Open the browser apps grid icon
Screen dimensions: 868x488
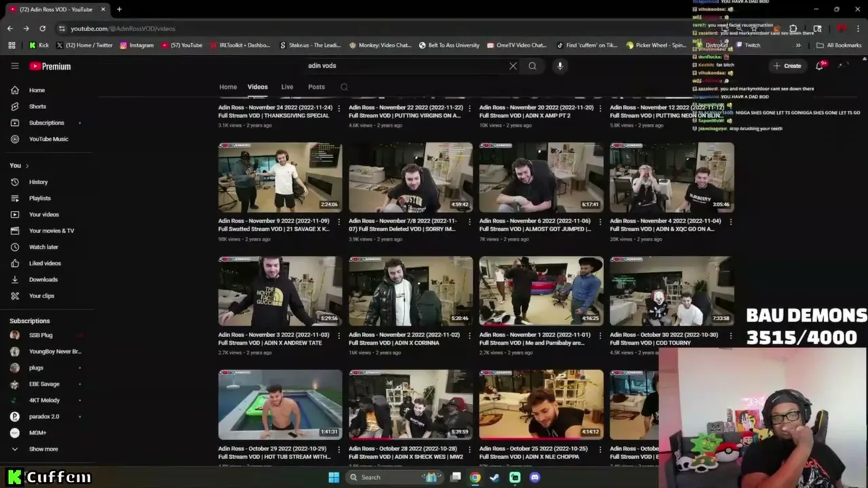coord(12,45)
